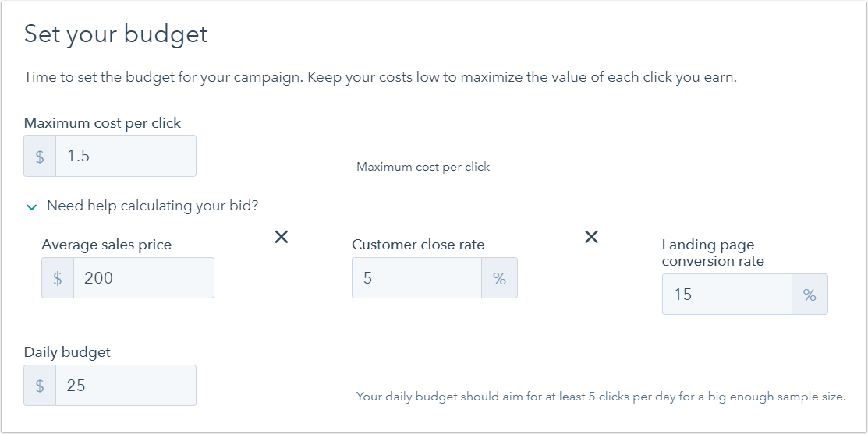Click the 'Average sales price' label
The image size is (868, 434).
click(x=106, y=245)
